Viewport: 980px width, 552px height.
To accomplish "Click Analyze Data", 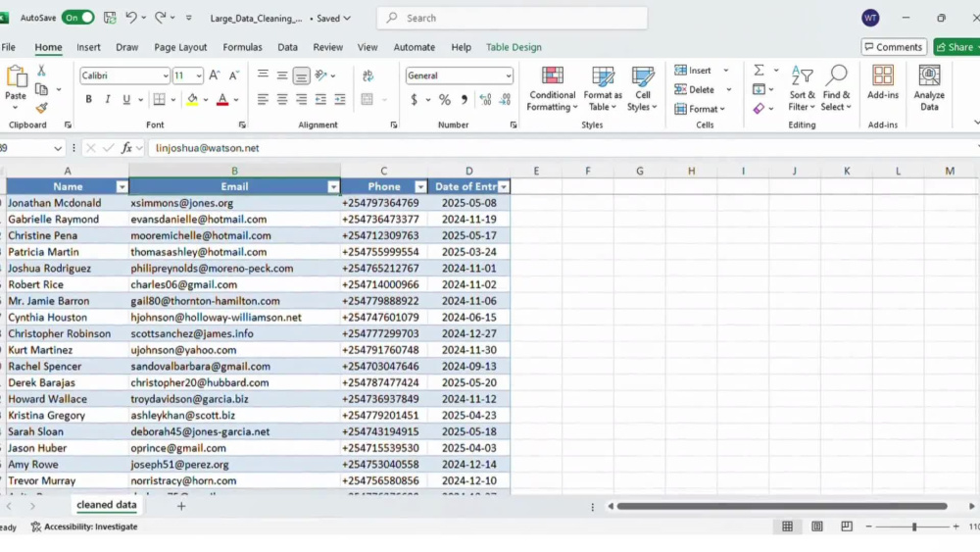I will [929, 89].
